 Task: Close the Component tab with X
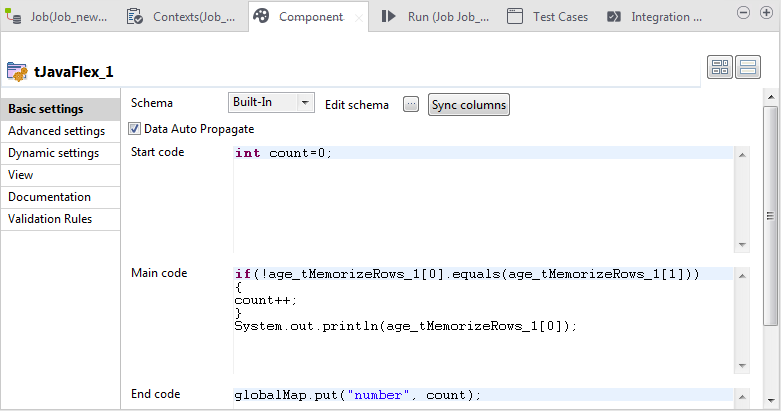[x=359, y=18]
